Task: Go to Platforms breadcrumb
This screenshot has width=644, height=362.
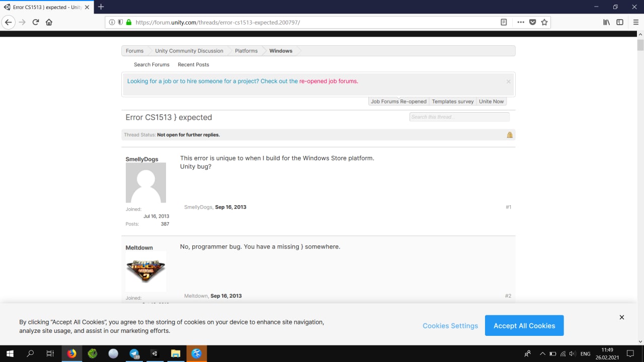Action: [246, 51]
